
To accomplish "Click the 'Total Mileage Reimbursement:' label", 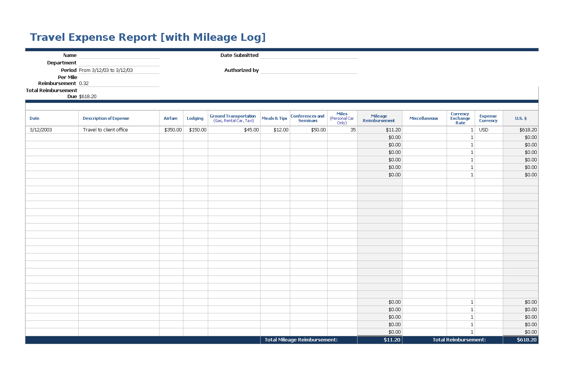I will click(x=301, y=340).
